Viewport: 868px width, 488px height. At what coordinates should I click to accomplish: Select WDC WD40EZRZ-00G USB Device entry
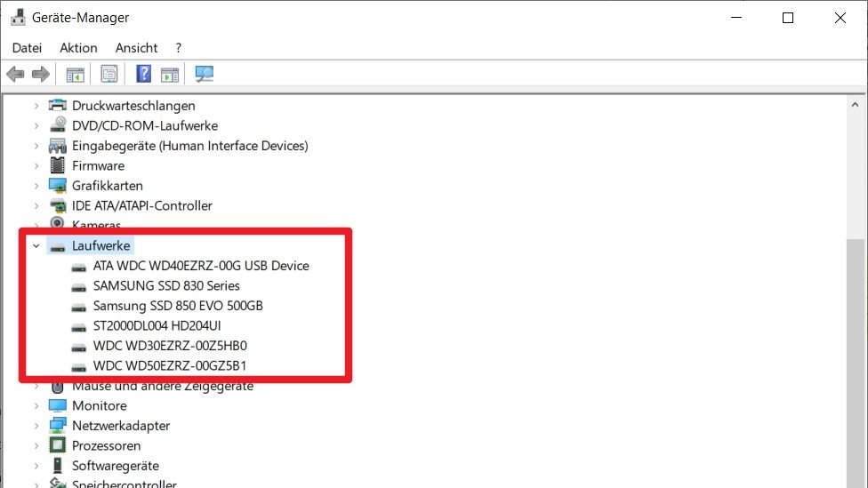201,266
